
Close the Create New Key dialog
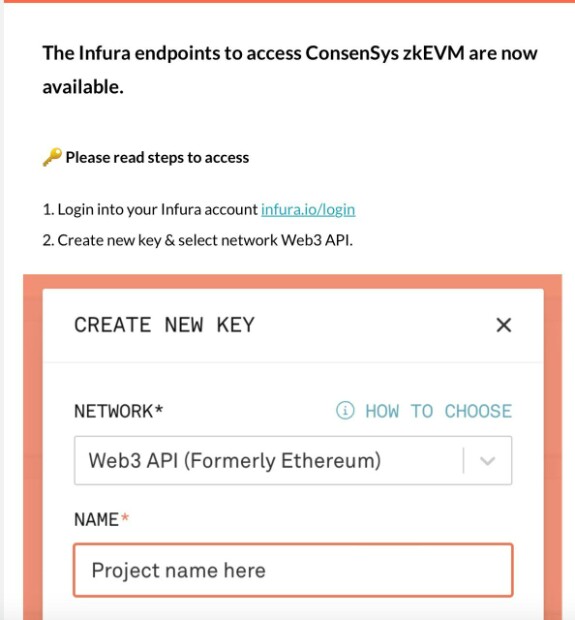point(503,325)
